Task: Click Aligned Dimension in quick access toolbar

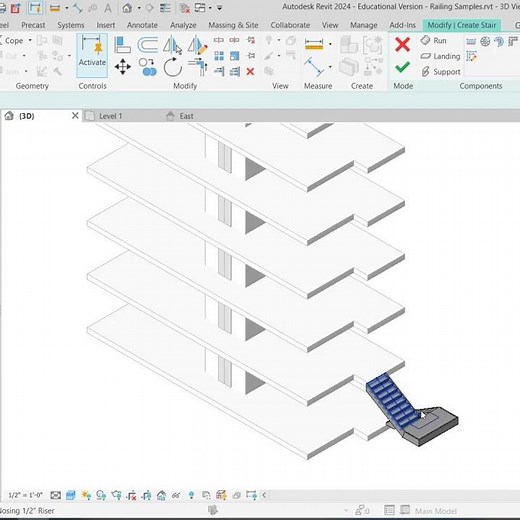Action: click(78, 8)
